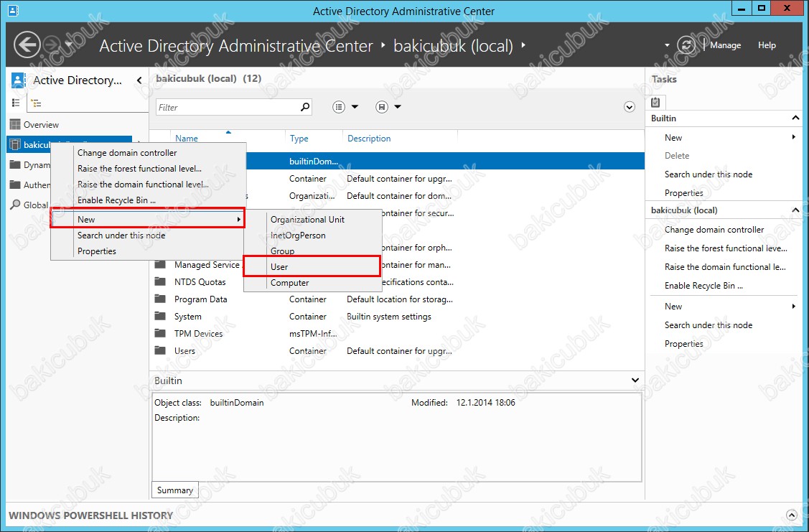809x532 pixels.
Task: Expand the filter criteria chevron button
Action: pos(629,107)
